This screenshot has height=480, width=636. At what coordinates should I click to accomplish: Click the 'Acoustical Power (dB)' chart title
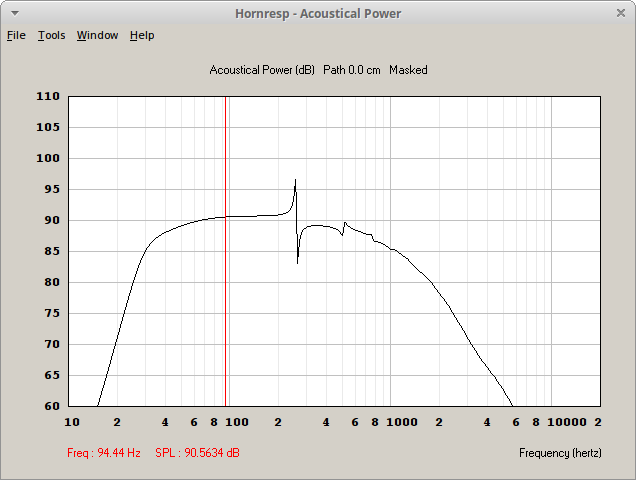(x=262, y=70)
